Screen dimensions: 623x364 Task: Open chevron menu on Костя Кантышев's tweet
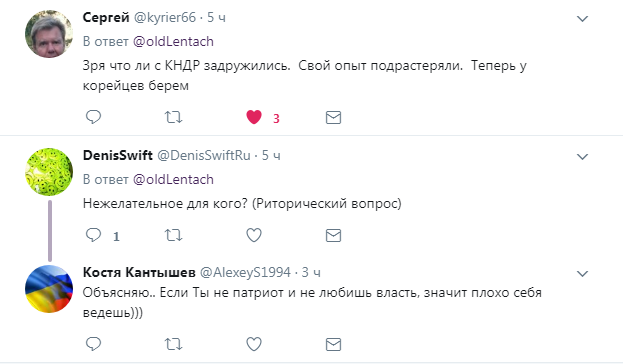tap(582, 273)
